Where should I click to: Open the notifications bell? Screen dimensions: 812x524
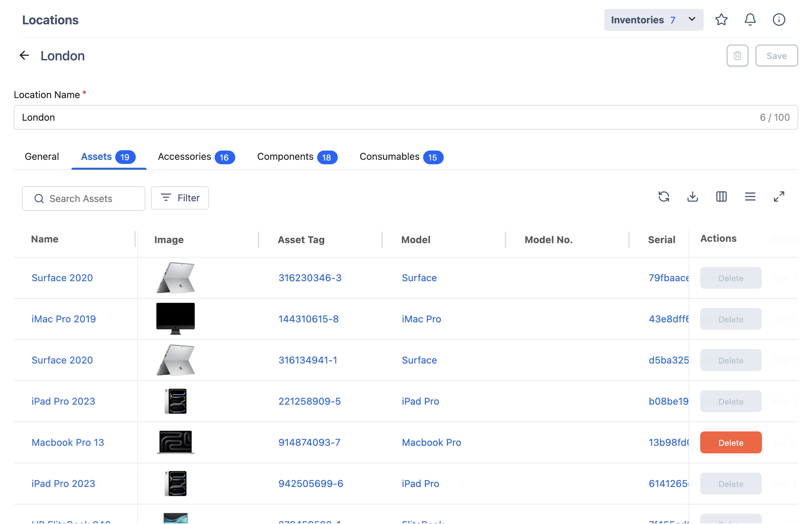pyautogui.click(x=750, y=20)
